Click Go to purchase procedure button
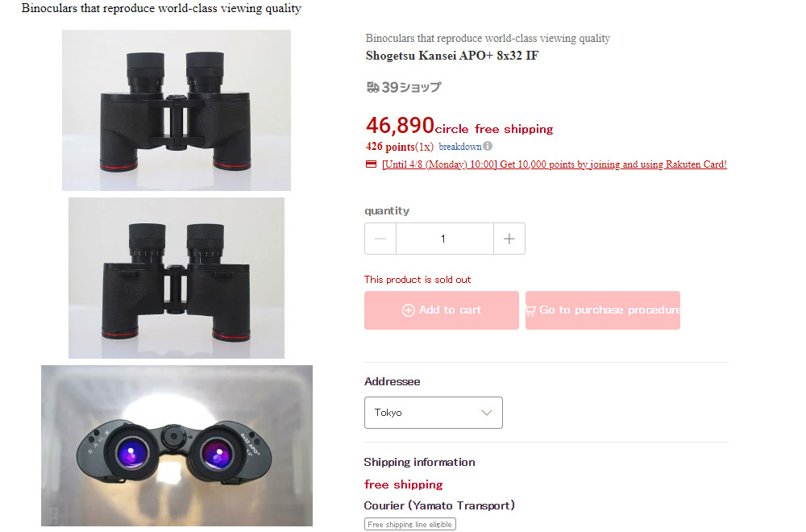This screenshot has width=806, height=532. coord(603,310)
